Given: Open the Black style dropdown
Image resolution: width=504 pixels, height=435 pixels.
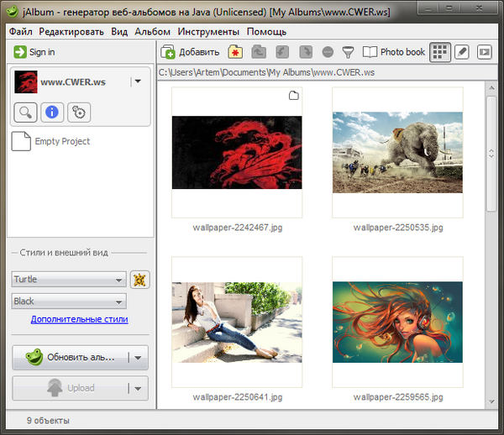Looking at the screenshot, I should coord(68,301).
